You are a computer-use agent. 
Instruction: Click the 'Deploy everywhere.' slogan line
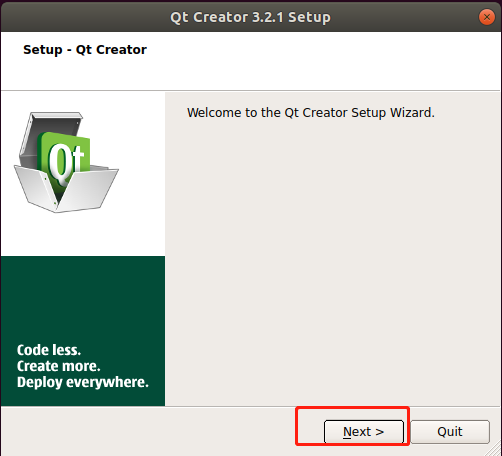pos(83,382)
